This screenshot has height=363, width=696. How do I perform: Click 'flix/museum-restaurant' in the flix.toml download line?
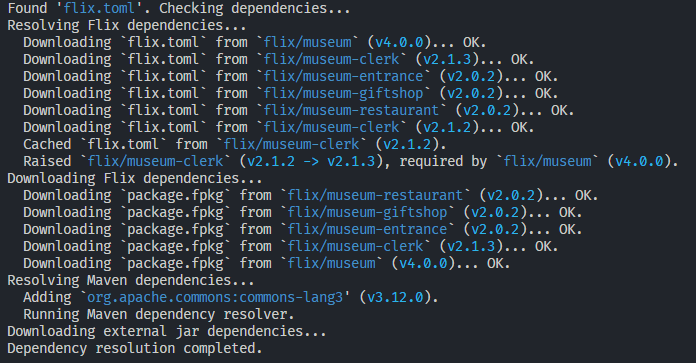[352, 110]
